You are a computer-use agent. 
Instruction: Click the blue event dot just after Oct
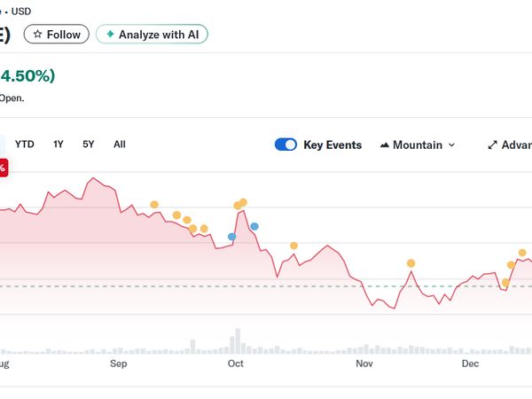tap(254, 226)
